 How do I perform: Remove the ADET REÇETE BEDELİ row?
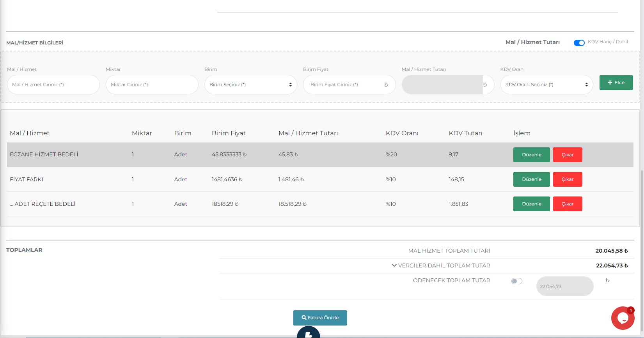click(567, 204)
